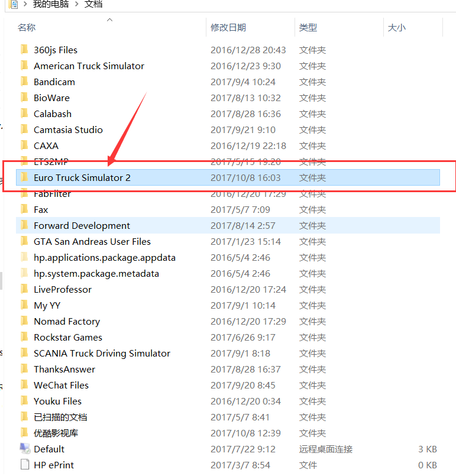Select the SCANIA Truck Driving Simulator folder icon
The image size is (456, 476).
pyautogui.click(x=24, y=353)
